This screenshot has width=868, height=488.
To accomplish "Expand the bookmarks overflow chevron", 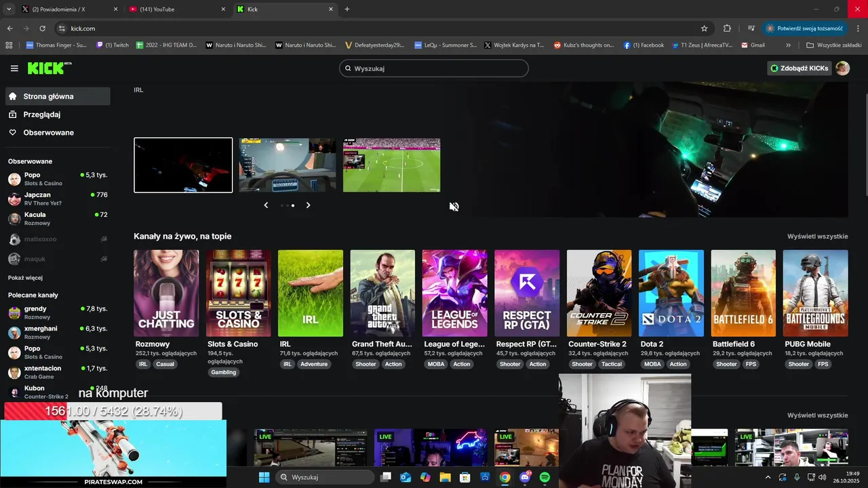I will click(x=788, y=45).
